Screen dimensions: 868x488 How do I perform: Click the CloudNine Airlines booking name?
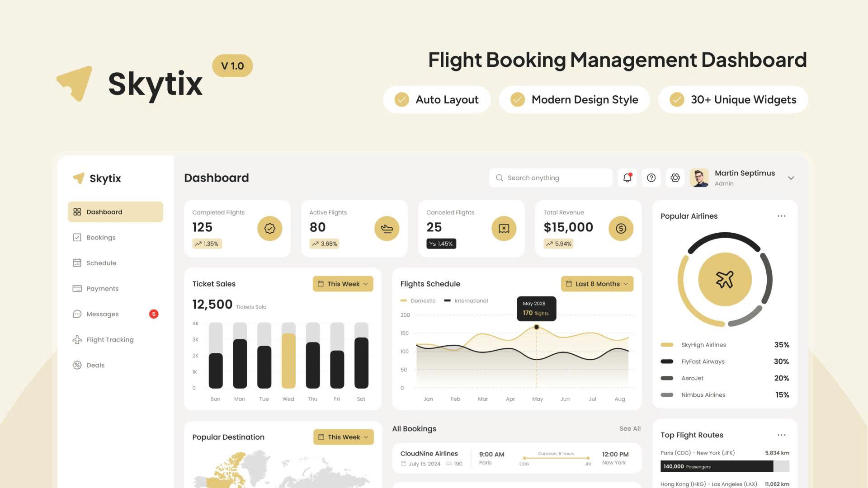coord(429,453)
